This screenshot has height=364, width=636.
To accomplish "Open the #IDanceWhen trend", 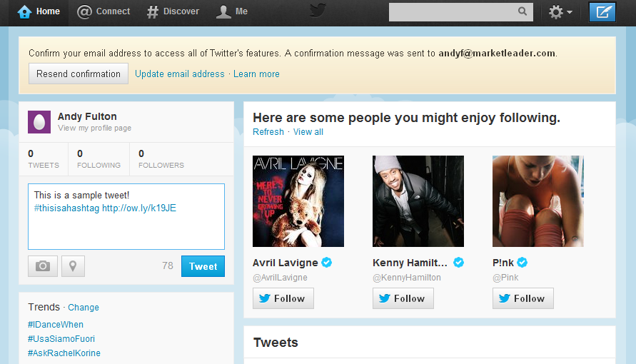I will pos(56,325).
